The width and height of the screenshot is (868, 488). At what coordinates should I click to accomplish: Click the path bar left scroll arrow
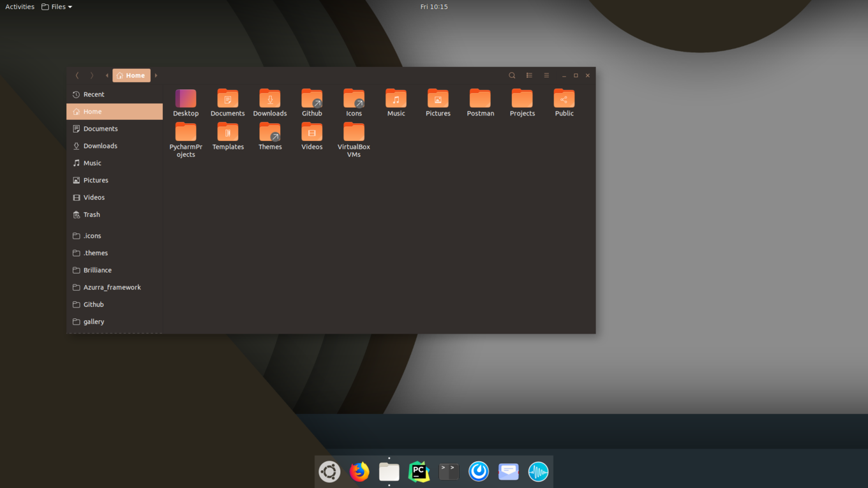pos(107,75)
